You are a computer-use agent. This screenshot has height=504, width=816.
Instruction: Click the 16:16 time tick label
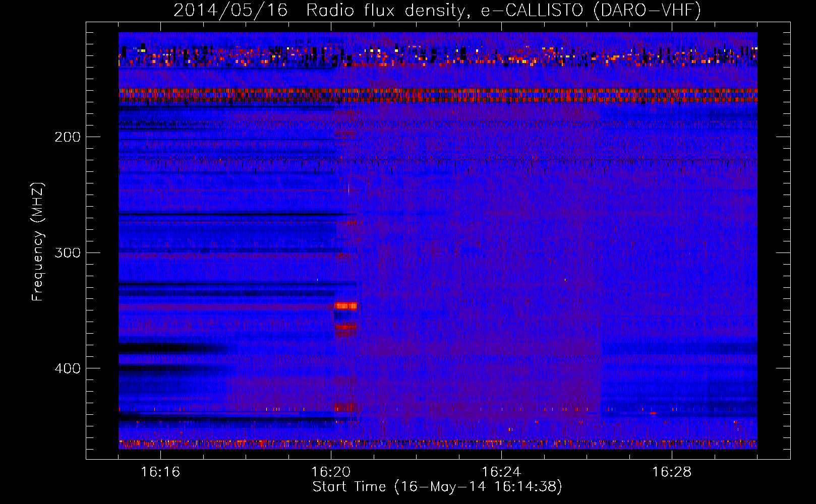coord(160,472)
